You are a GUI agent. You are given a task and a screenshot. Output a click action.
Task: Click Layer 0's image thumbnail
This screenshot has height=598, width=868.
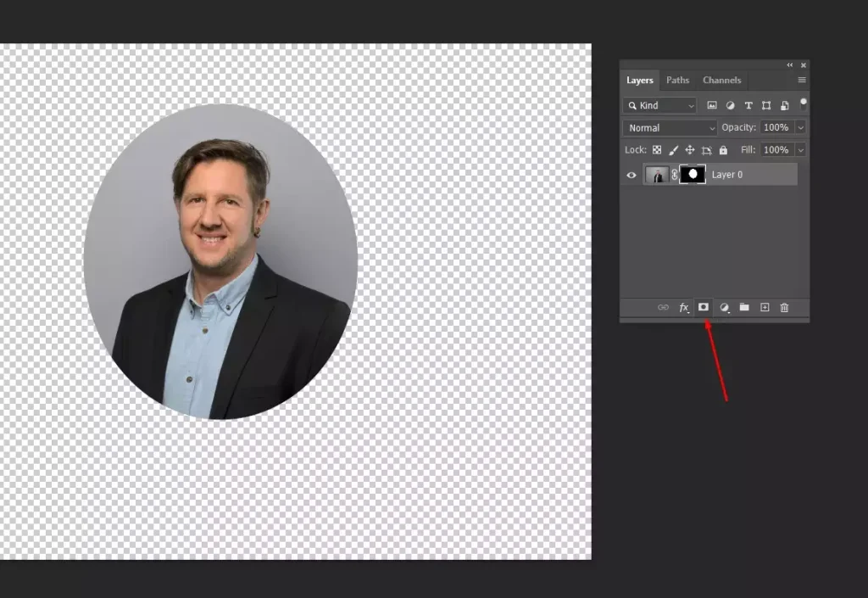coord(658,175)
